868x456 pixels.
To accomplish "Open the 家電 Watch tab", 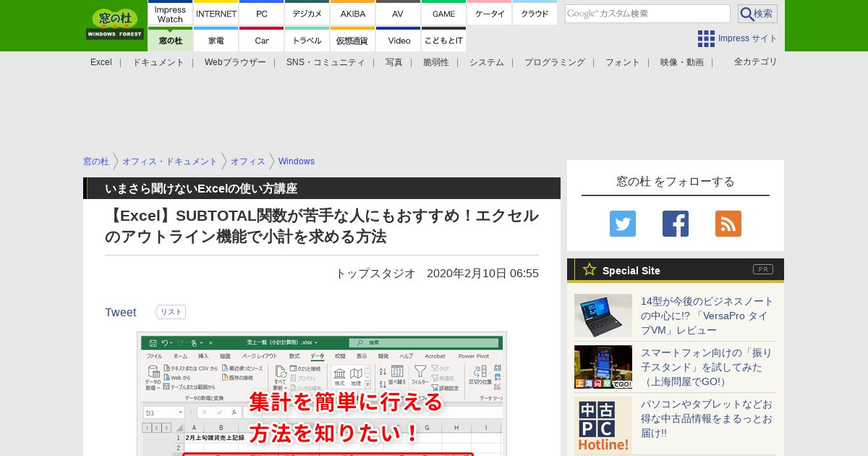I will tap(216, 40).
